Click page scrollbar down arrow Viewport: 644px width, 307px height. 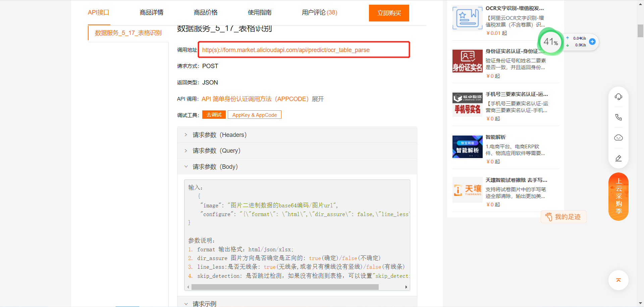pyautogui.click(x=640, y=303)
